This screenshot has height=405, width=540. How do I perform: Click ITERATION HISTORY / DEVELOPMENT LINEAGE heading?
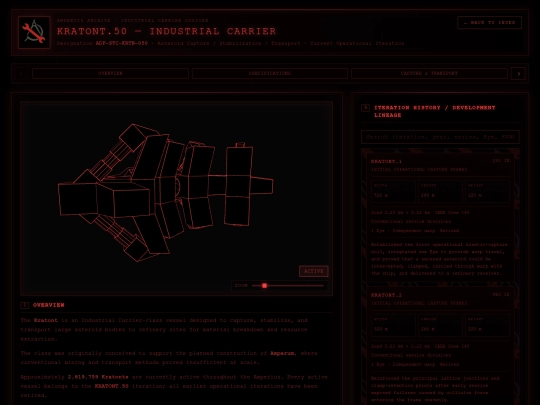click(x=435, y=111)
